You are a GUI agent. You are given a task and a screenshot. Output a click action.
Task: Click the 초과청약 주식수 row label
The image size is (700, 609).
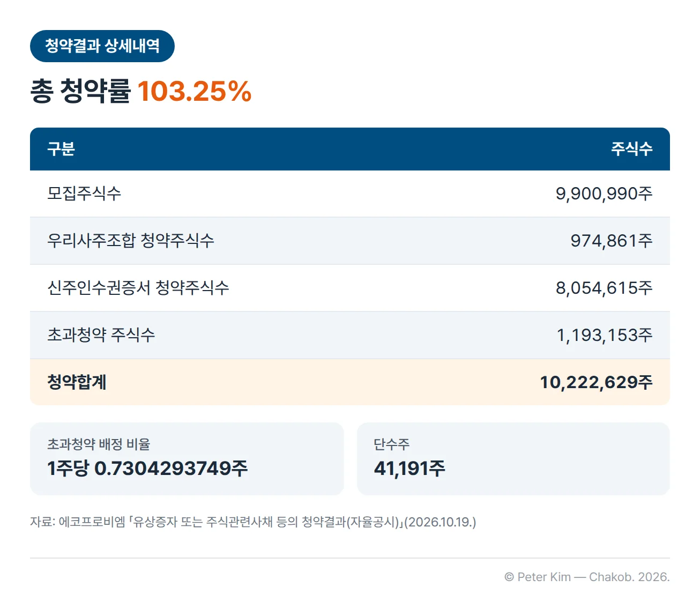(x=101, y=335)
